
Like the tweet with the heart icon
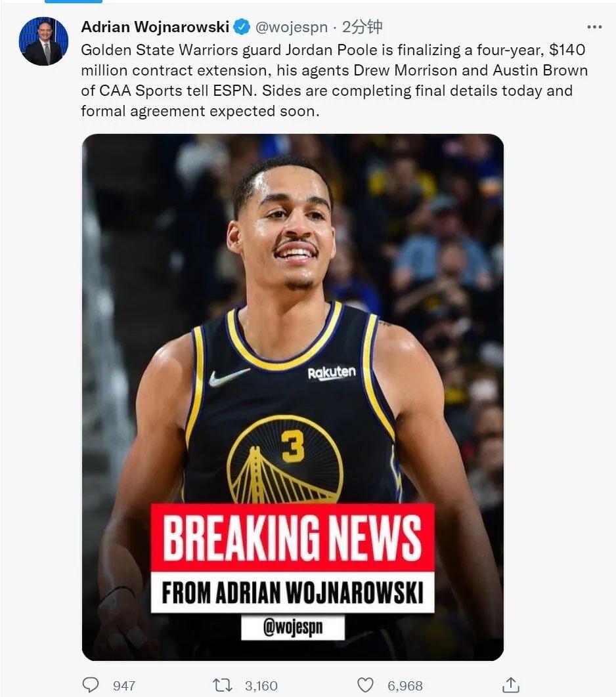[366, 685]
